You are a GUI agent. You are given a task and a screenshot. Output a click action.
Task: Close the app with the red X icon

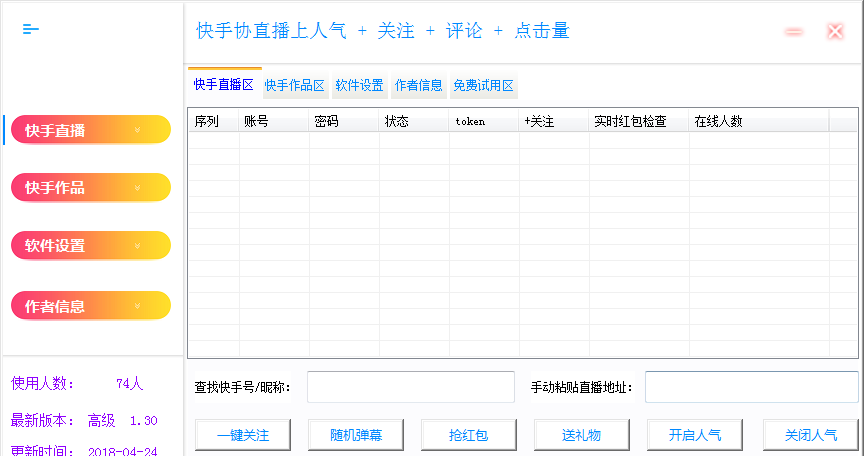click(835, 32)
